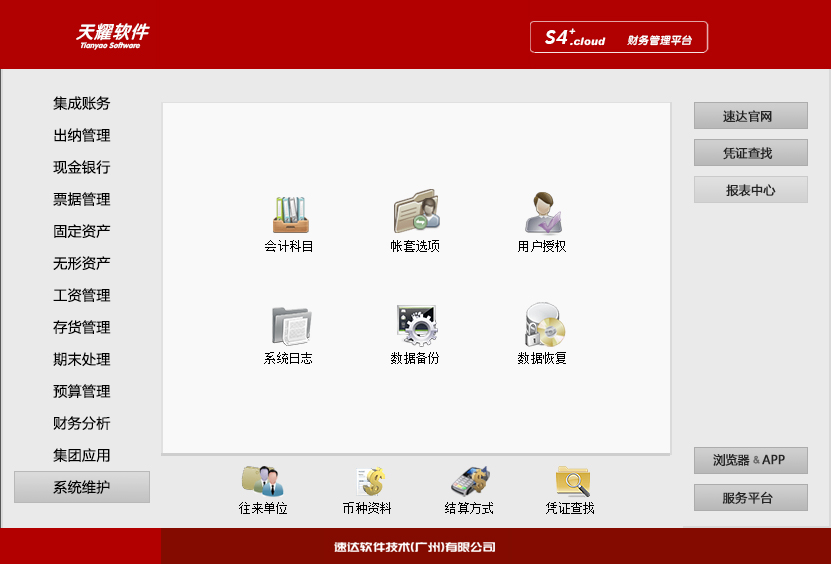
Task: Go to the 工资管理 module
Action: coord(82,295)
